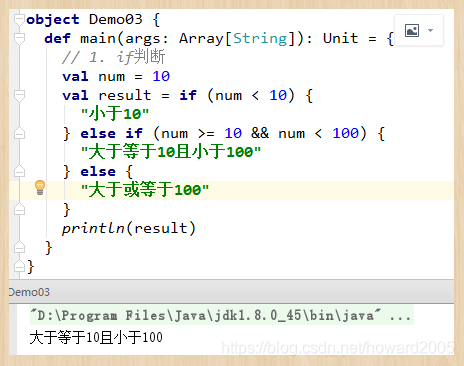Click number 100 in else if condition
Viewport: 464px width, 366px height.
coord(345,133)
